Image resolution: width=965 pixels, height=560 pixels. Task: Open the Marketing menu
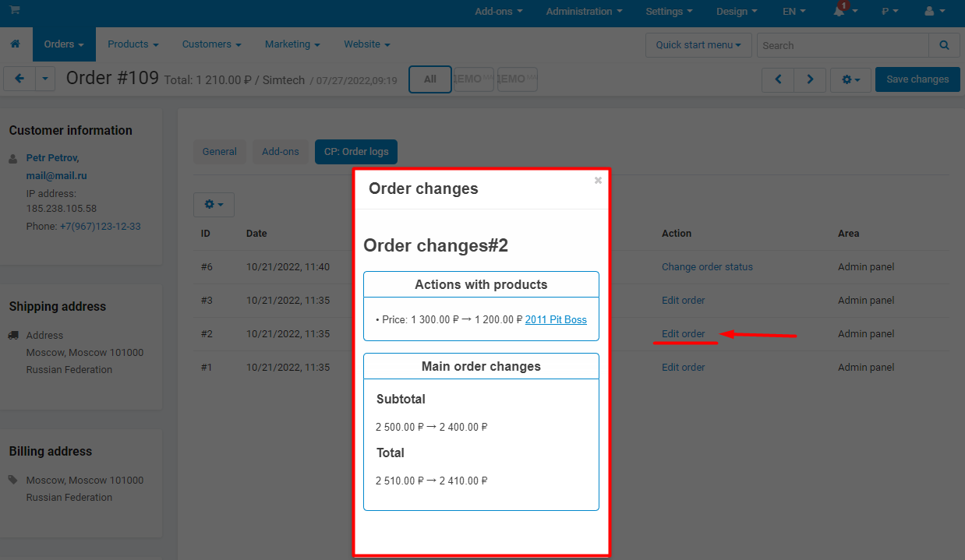pyautogui.click(x=293, y=44)
